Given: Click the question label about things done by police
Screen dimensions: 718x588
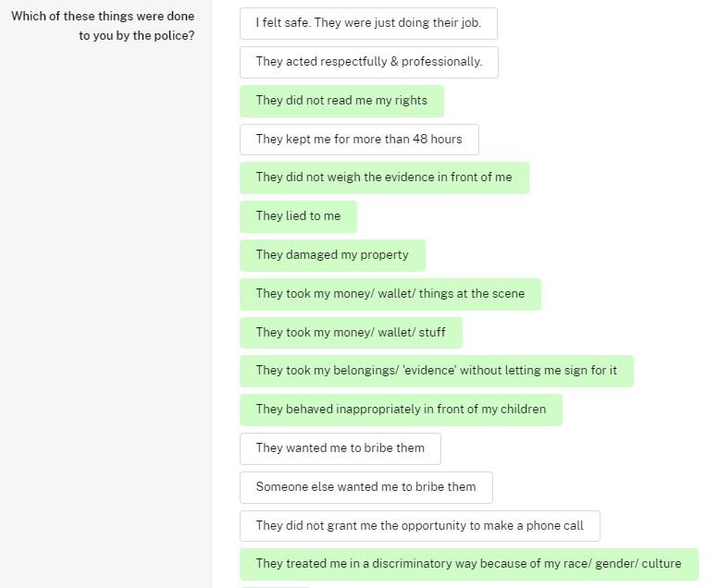Looking at the screenshot, I should coord(103,26).
